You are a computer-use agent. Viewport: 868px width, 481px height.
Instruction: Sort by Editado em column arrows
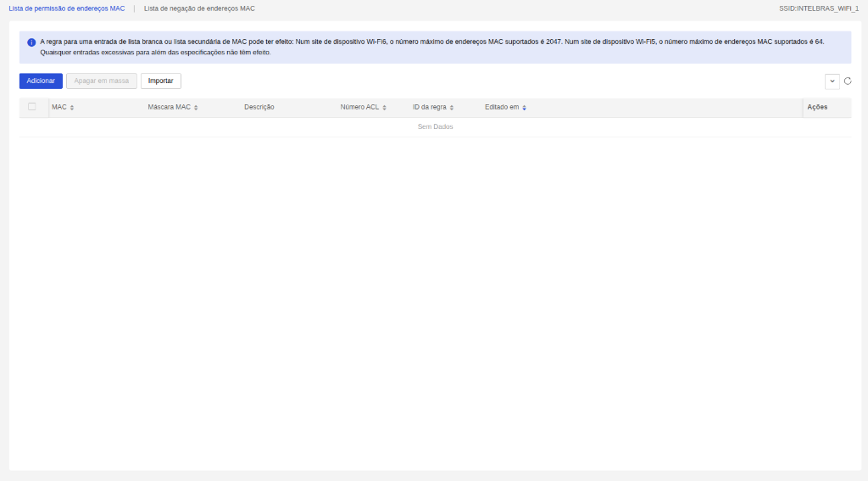[524, 108]
